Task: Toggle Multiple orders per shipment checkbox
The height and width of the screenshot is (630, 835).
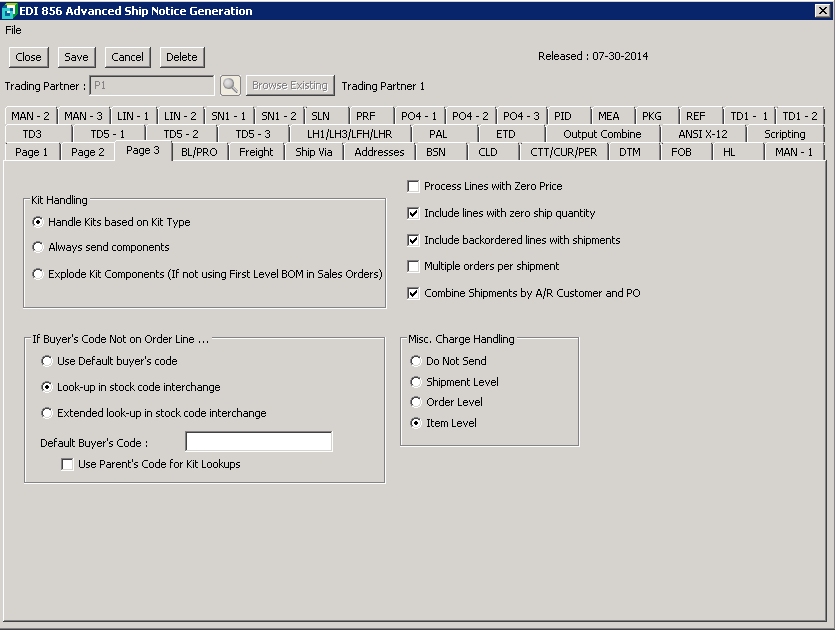Action: click(414, 267)
